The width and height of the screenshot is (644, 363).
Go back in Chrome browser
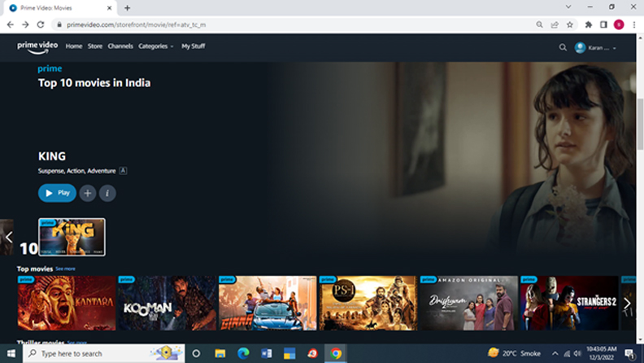(x=11, y=24)
